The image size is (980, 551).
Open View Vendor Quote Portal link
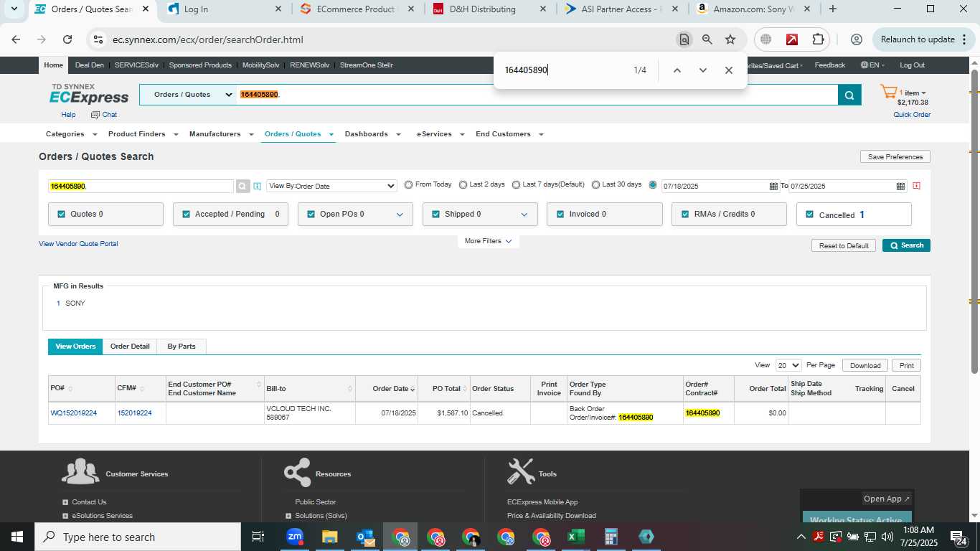coord(78,244)
